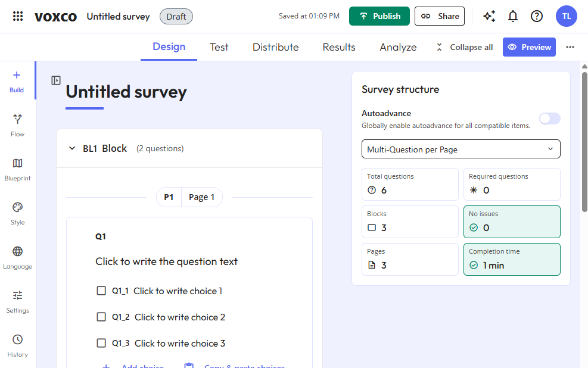588x368 pixels.
Task: Open the more options ellipsis menu
Action: [570, 47]
